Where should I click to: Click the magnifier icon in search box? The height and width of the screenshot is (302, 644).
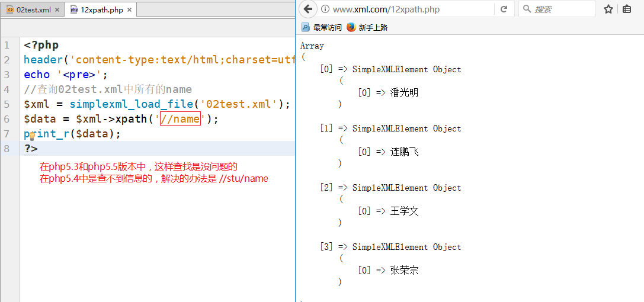pos(527,9)
